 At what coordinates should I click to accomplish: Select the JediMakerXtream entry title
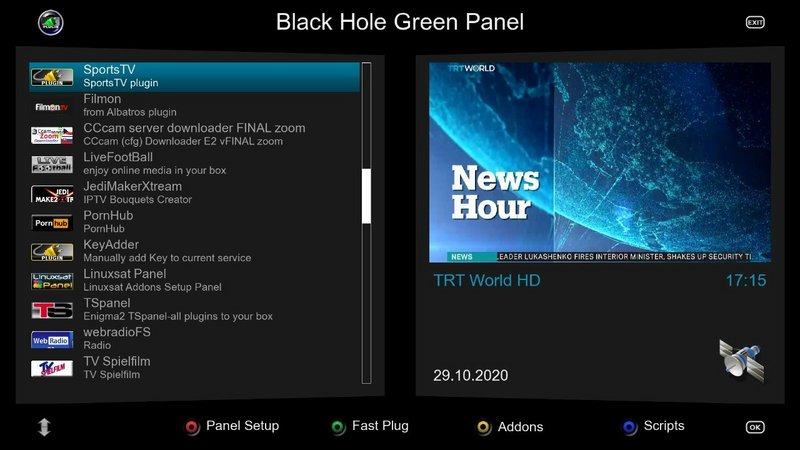(x=133, y=186)
